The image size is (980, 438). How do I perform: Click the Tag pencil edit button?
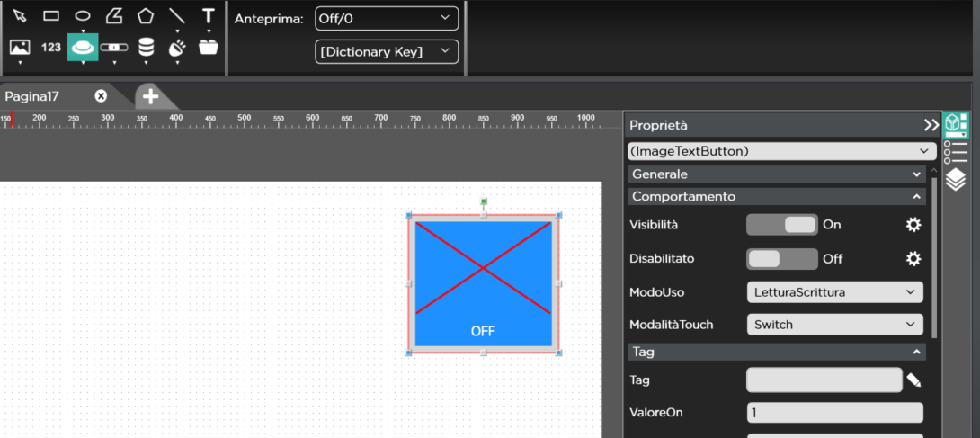pos(913,380)
